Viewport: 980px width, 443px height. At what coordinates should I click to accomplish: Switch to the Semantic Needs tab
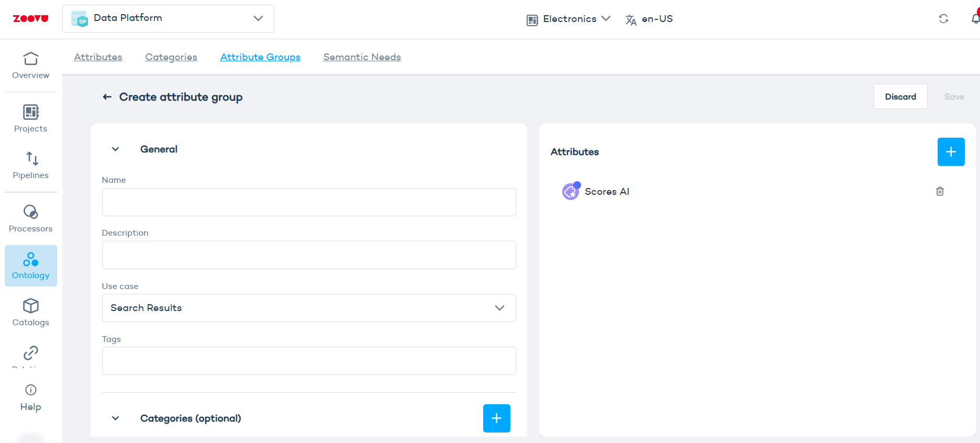(x=362, y=57)
